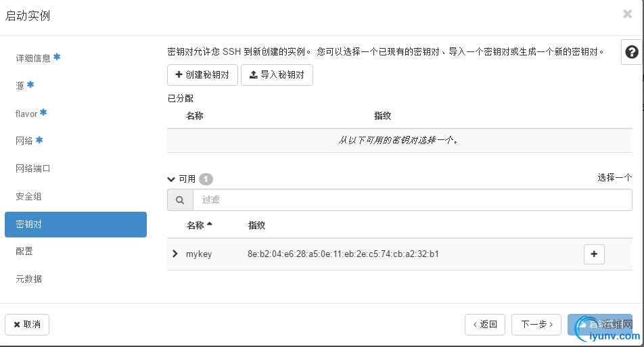Image resolution: width=644 pixels, height=347 pixels.
Task: Sort the available list by 名称 column
Action: pos(199,225)
